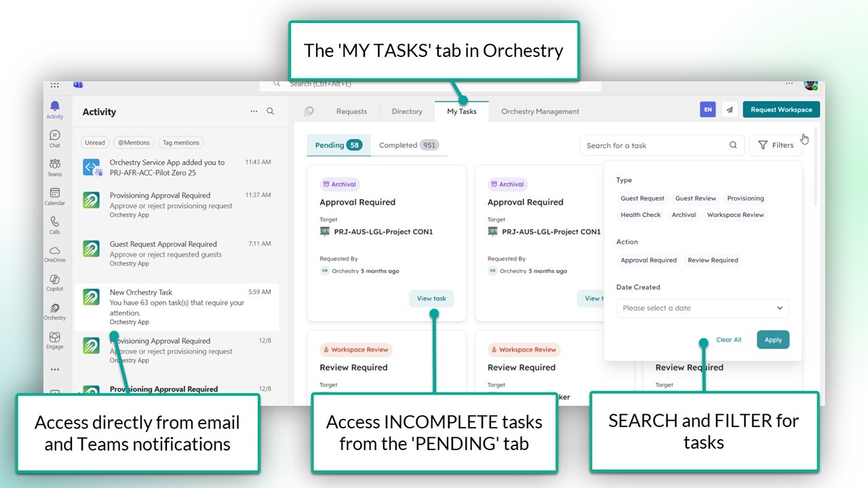
Task: Toggle the Workspace Review chip under Type
Action: 735,215
